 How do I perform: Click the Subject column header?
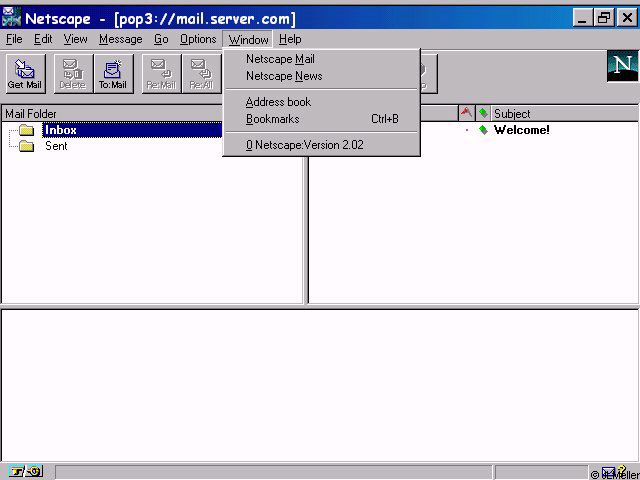click(x=565, y=113)
